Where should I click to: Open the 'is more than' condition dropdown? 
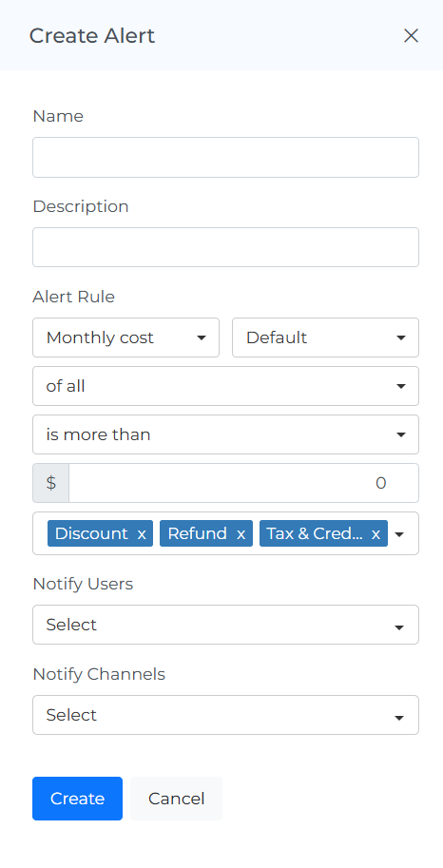pos(226,434)
